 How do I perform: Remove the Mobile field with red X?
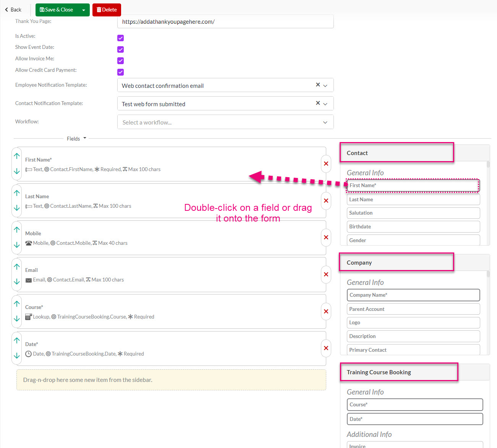(326, 237)
